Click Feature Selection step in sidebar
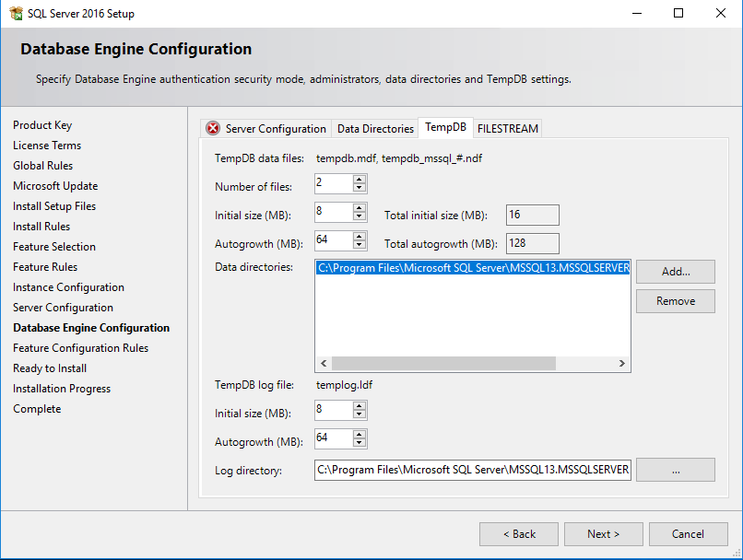Viewport: 743px width, 560px height. (x=54, y=247)
